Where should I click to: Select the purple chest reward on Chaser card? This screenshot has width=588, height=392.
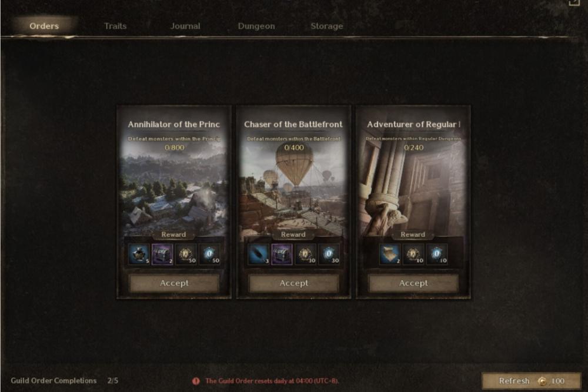pos(282,254)
